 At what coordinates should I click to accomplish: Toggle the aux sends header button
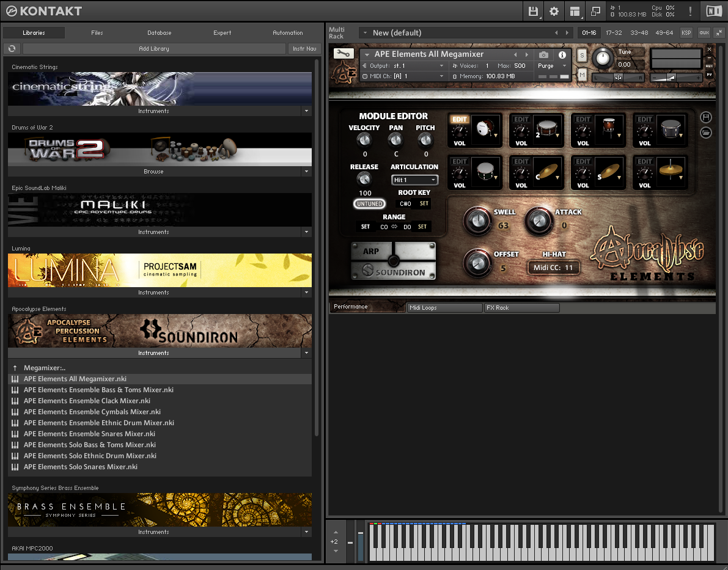pos(704,32)
